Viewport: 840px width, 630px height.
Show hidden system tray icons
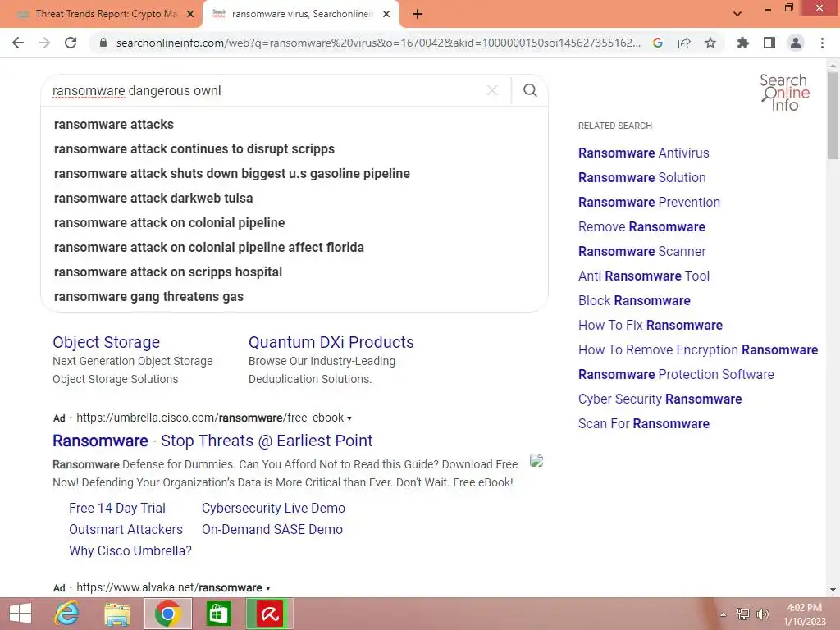[724, 614]
